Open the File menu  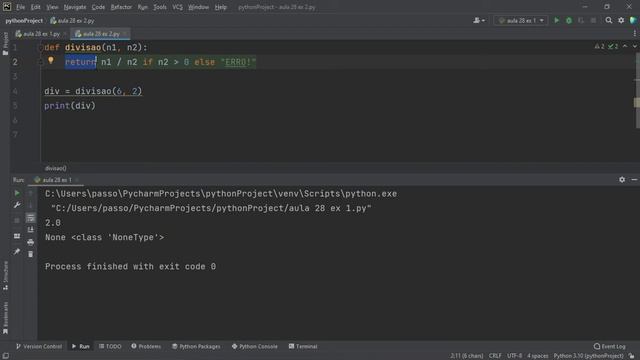(x=20, y=7)
